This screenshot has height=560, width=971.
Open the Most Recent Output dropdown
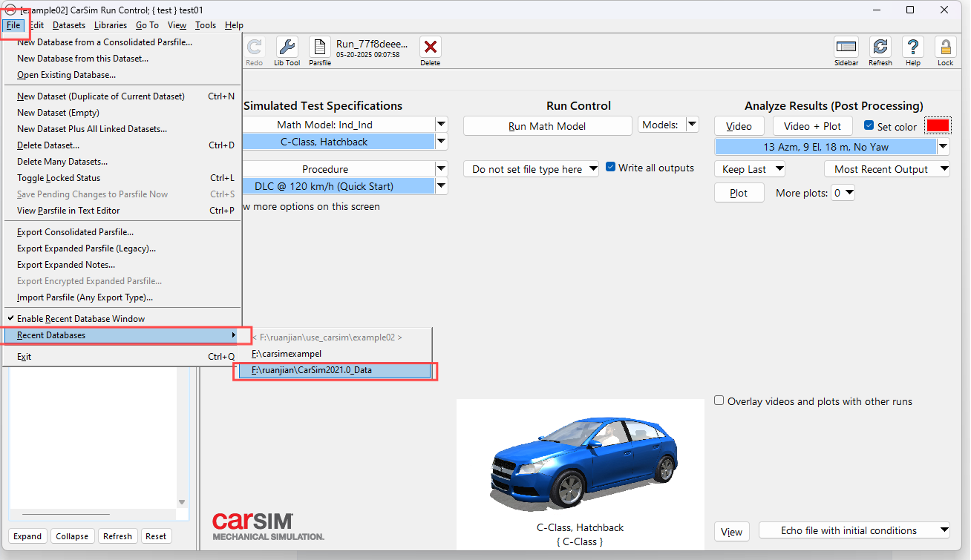click(x=887, y=169)
